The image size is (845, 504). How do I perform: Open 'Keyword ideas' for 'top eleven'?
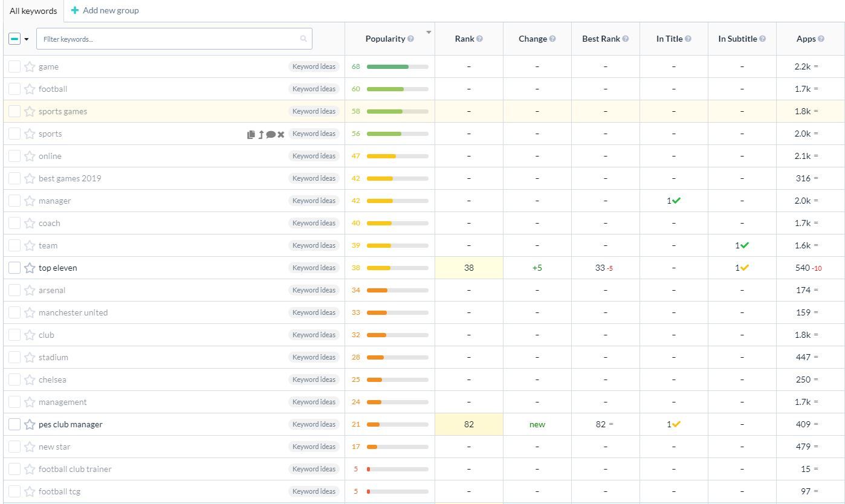pos(314,268)
